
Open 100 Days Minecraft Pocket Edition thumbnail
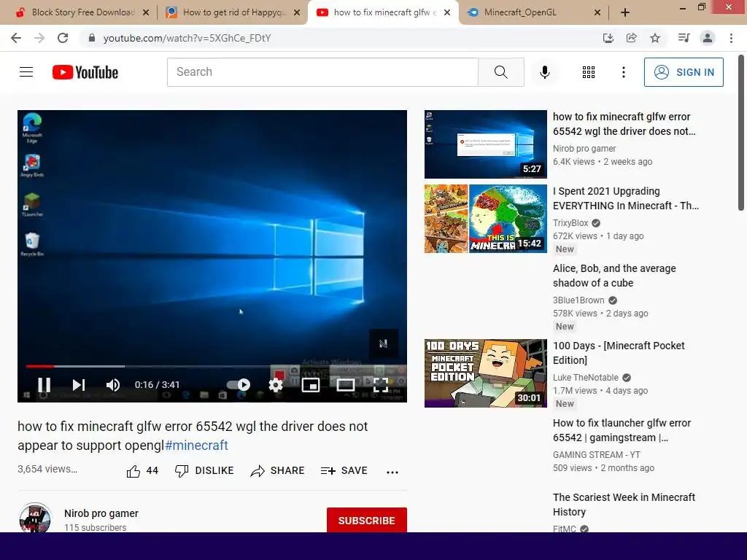pos(485,373)
